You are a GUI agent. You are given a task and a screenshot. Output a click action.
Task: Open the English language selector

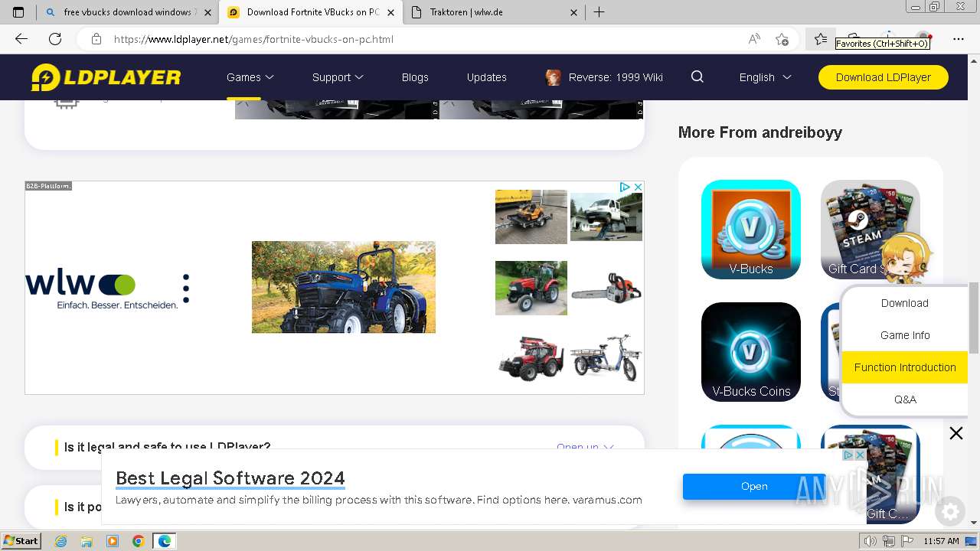coord(765,77)
